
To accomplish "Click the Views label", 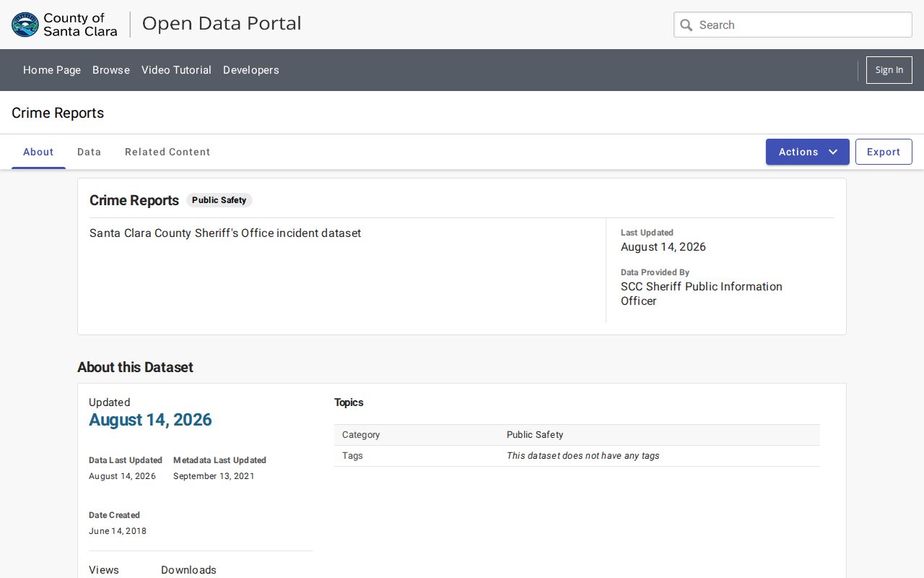I will coord(104,570).
